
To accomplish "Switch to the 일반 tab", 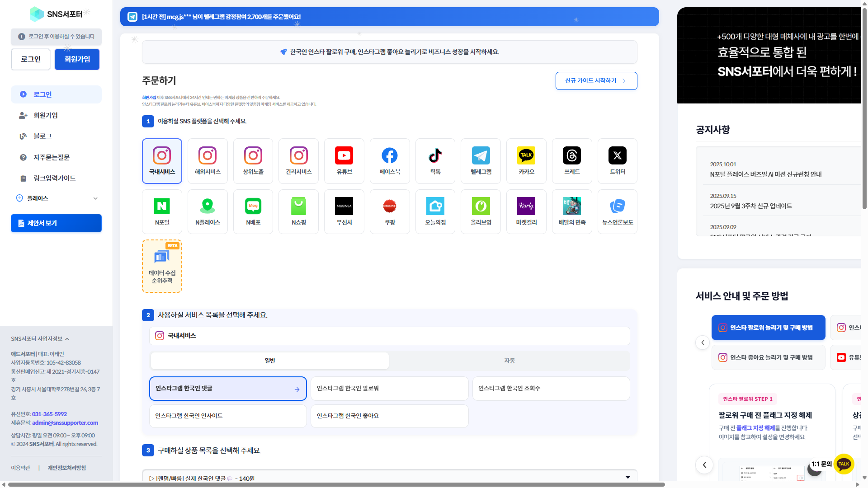I will click(x=270, y=361).
